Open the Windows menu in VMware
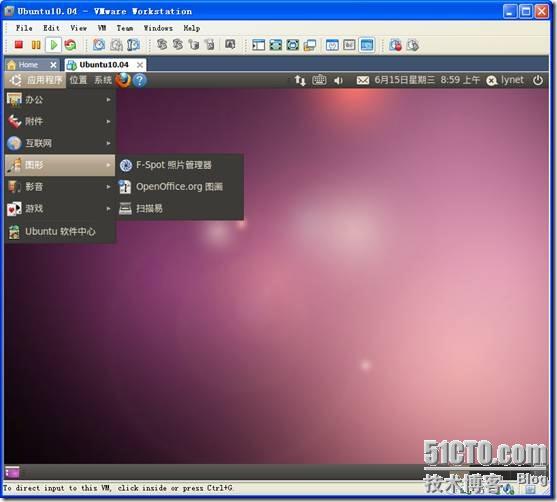The image size is (557, 502). click(x=158, y=28)
